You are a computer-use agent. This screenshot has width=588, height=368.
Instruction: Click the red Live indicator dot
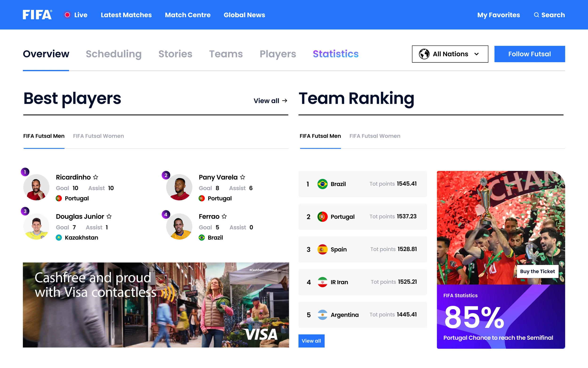[x=67, y=15]
